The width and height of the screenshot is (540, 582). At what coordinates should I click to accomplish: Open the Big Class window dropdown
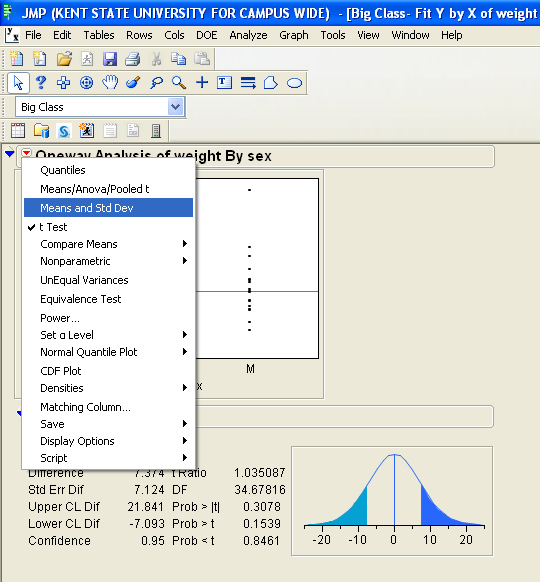[x=176, y=107]
